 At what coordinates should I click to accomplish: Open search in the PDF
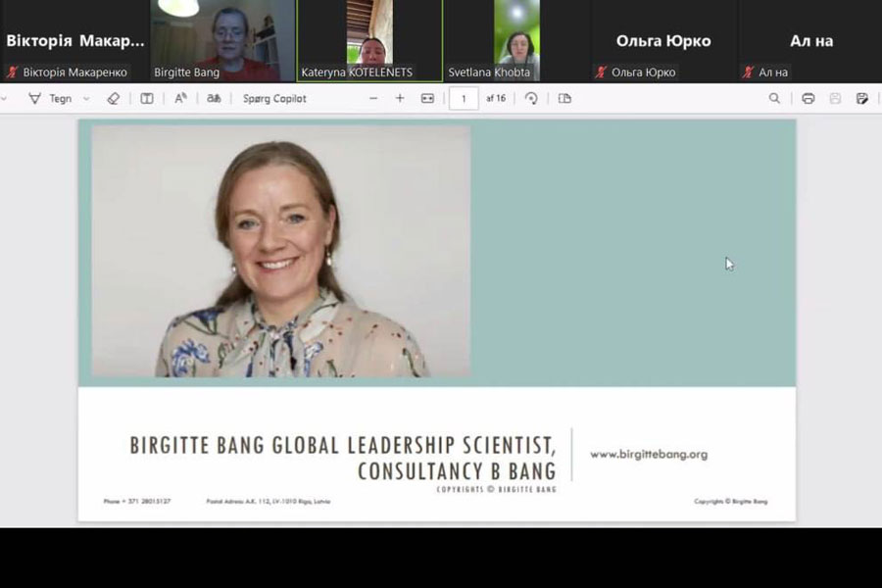click(774, 98)
